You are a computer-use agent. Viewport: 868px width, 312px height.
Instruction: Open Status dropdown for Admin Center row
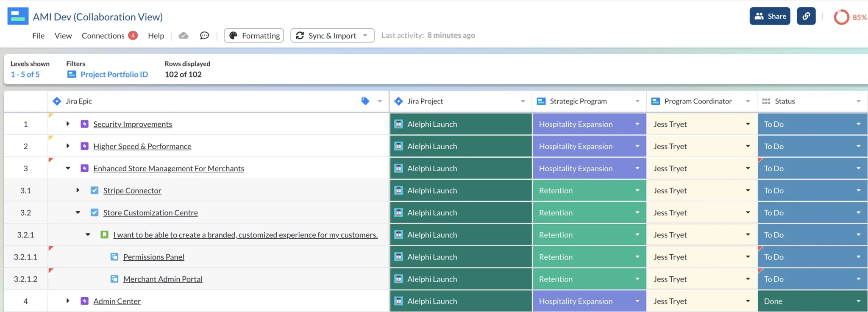click(x=859, y=301)
